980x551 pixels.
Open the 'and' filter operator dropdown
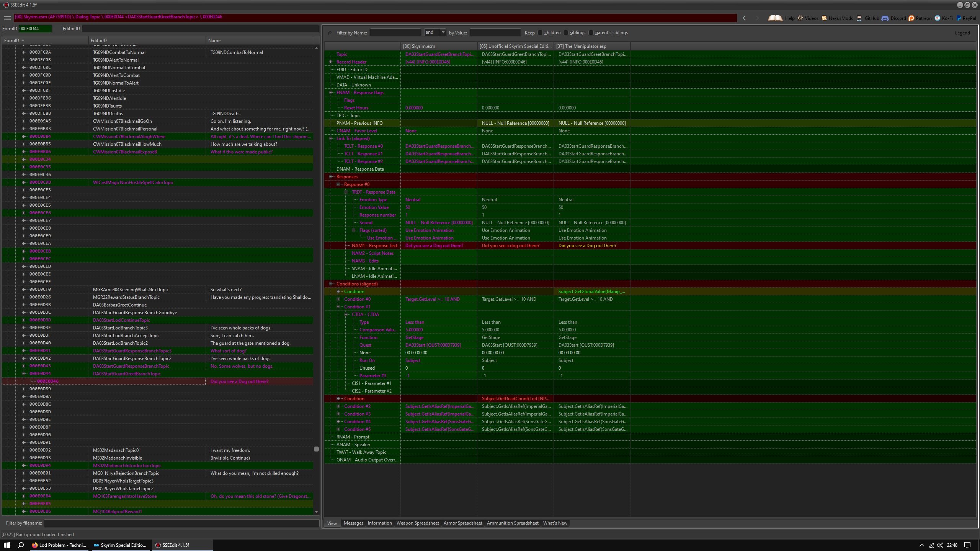(x=443, y=33)
